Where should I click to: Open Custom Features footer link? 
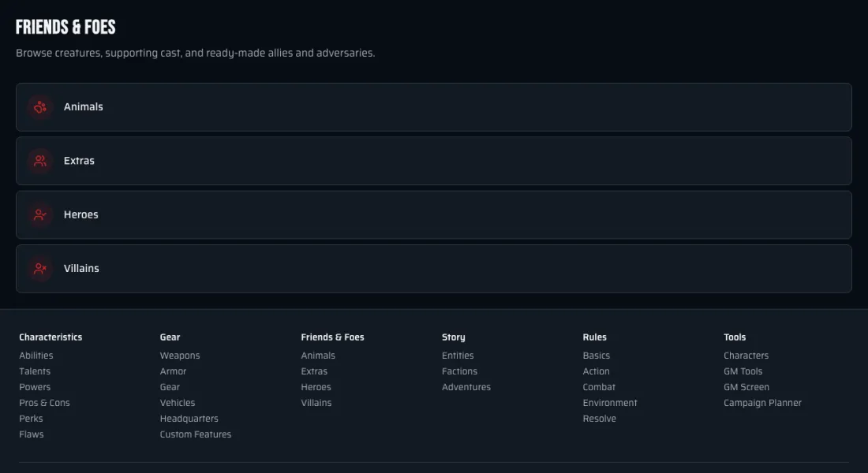click(196, 434)
